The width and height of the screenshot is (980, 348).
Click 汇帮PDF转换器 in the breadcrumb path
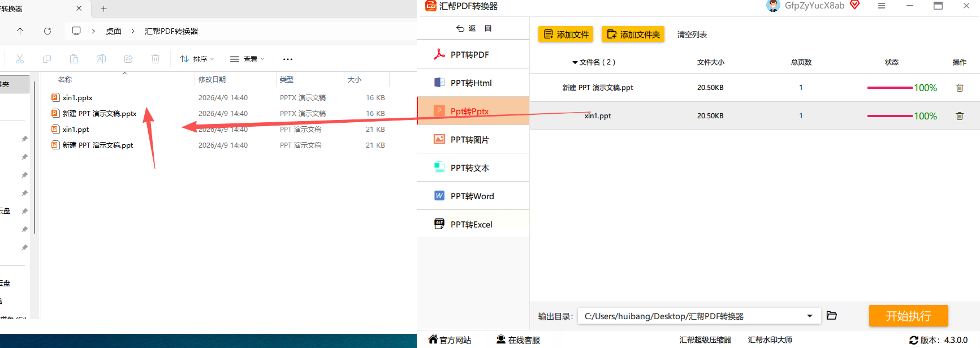(x=171, y=31)
